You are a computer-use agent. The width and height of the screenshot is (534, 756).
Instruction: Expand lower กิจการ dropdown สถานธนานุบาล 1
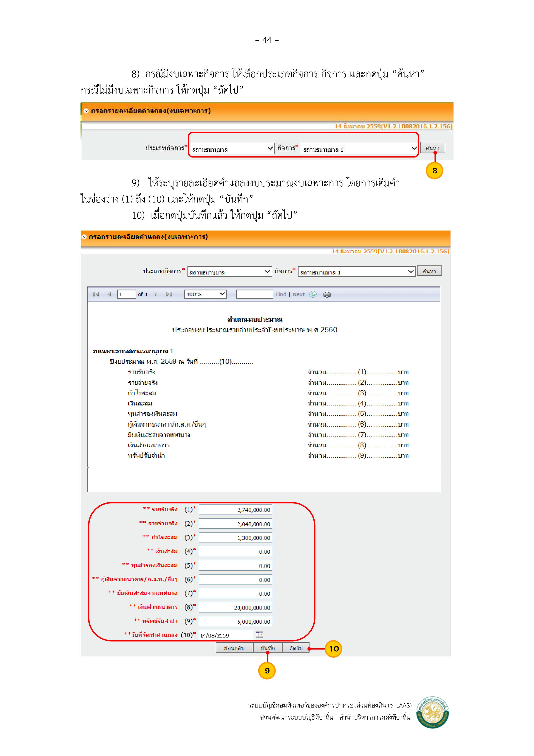click(356, 272)
